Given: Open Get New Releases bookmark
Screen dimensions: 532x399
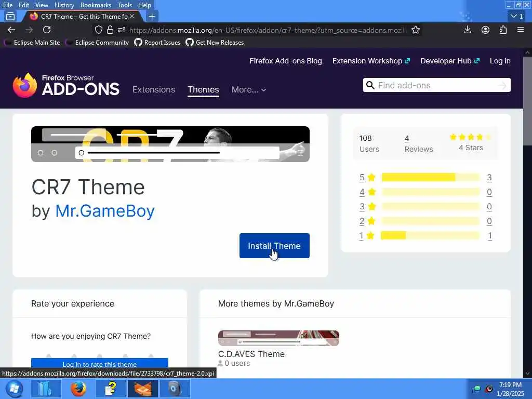Looking at the screenshot, I should click(215, 43).
